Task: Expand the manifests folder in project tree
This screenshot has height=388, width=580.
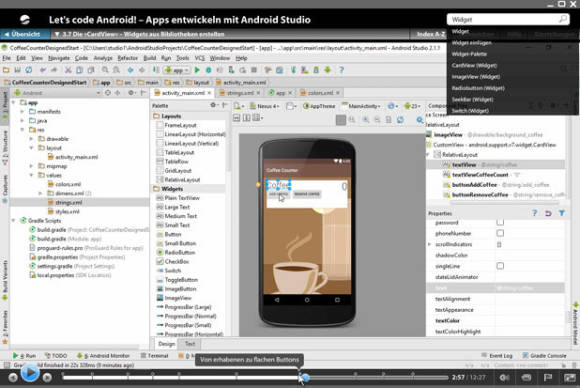Action: coord(22,111)
